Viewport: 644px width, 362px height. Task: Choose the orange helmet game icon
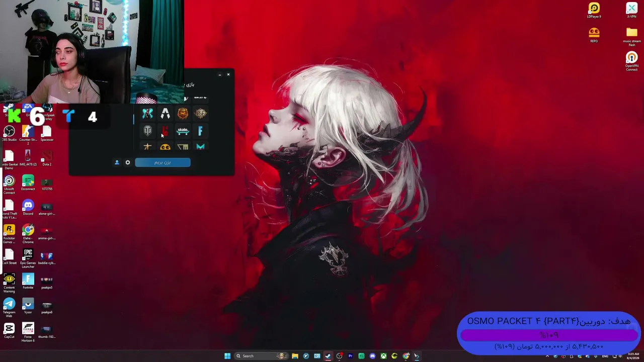[183, 114]
